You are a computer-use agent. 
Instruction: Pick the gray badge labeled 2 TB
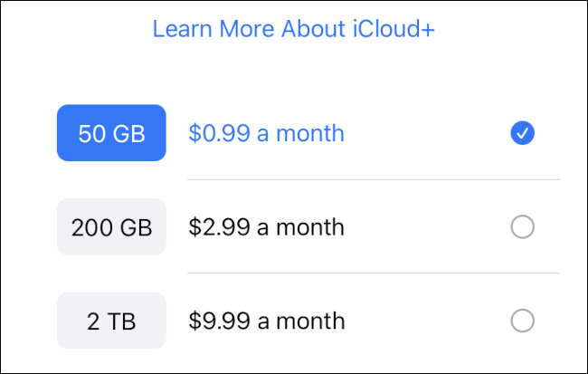pos(111,321)
